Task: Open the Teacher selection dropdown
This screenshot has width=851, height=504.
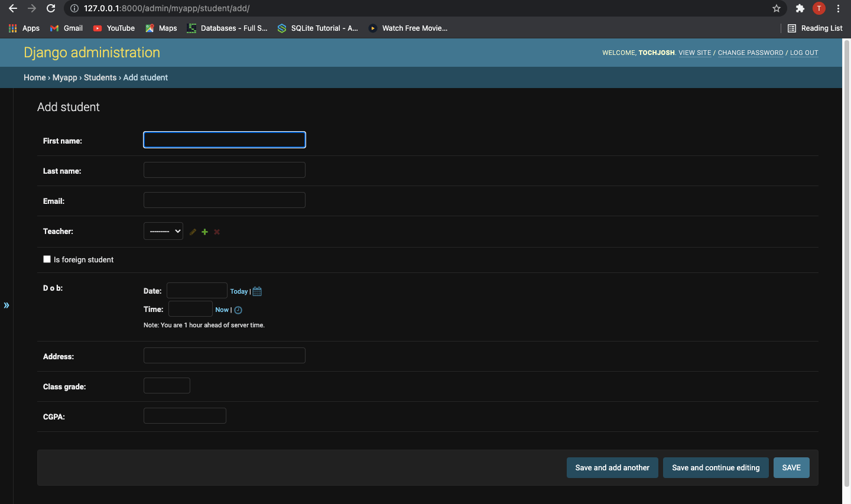Action: 163,231
